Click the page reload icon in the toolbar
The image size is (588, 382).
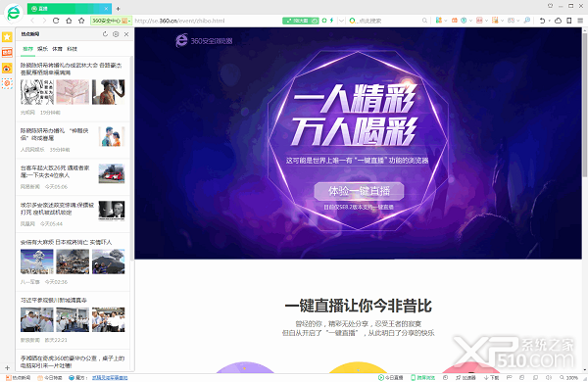[x=56, y=21]
